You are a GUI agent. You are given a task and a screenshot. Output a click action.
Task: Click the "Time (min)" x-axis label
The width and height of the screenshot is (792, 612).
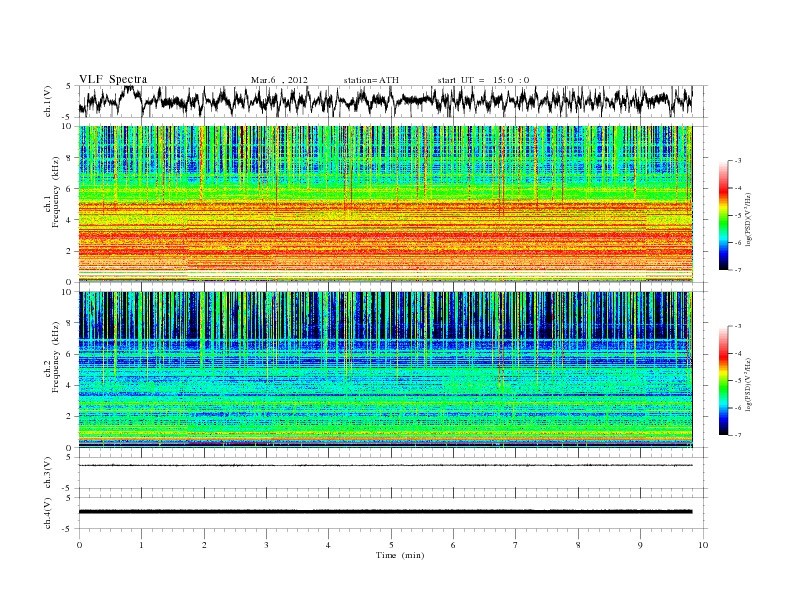click(x=400, y=555)
